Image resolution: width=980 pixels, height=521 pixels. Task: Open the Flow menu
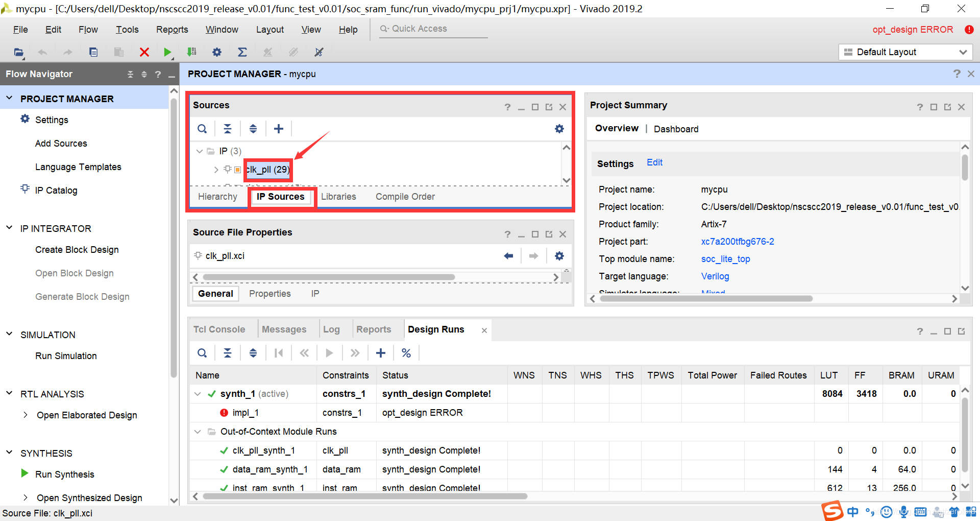[88, 30]
